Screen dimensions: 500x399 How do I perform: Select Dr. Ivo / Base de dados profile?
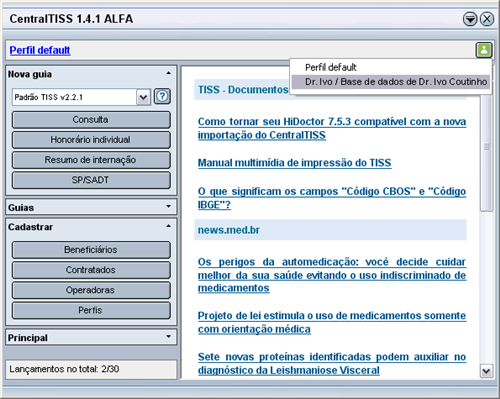[x=391, y=82]
